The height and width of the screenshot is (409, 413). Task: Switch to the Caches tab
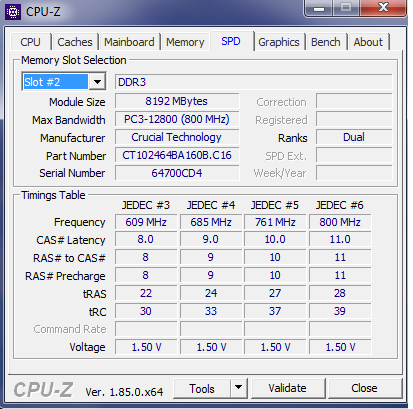[75, 42]
